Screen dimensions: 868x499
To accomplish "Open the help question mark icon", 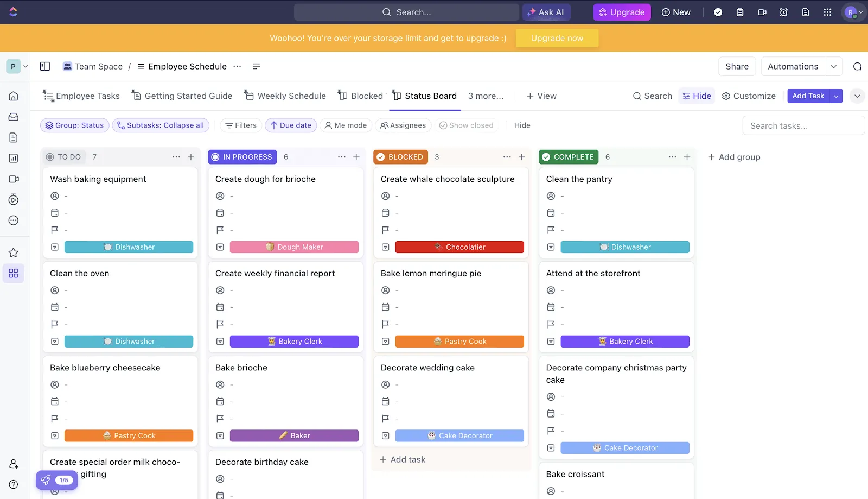I will pyautogui.click(x=14, y=484).
